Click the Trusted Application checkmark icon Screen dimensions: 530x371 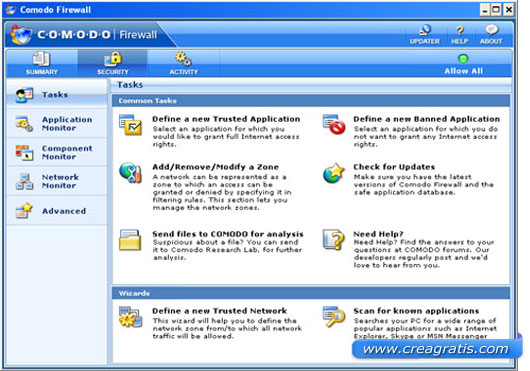130,125
